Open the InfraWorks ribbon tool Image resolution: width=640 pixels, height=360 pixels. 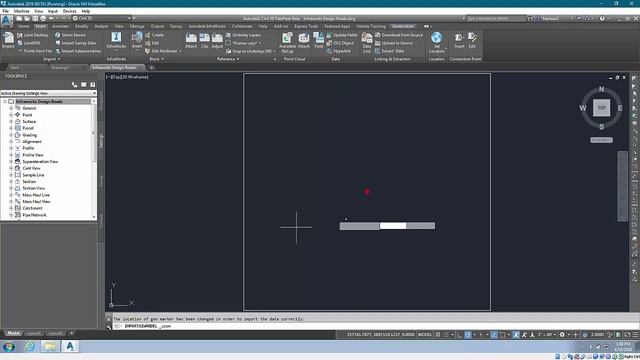[116, 40]
